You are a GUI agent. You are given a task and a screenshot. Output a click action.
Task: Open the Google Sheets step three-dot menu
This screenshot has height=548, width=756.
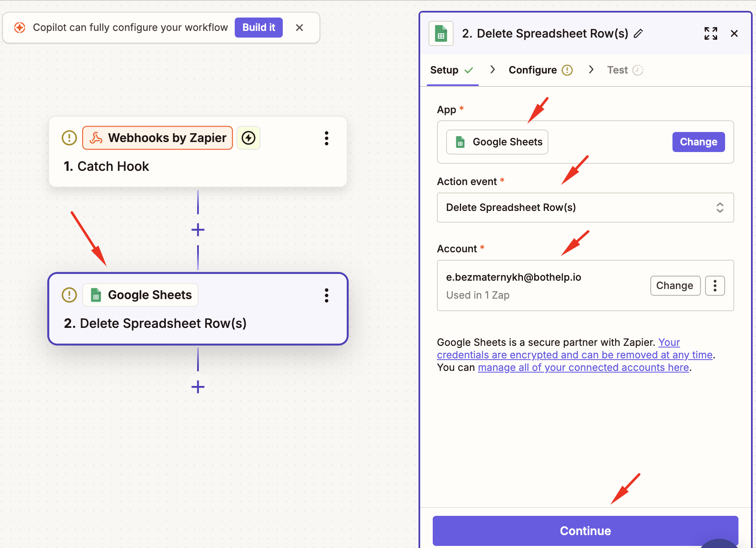(x=326, y=295)
